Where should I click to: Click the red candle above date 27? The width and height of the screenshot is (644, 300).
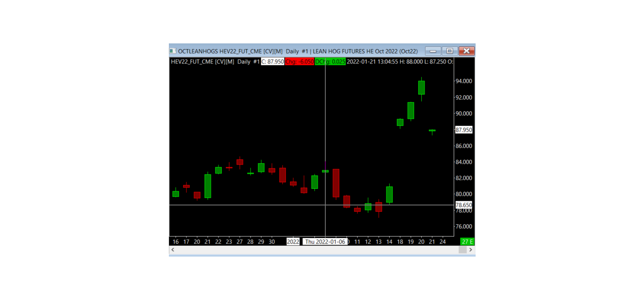(x=239, y=162)
